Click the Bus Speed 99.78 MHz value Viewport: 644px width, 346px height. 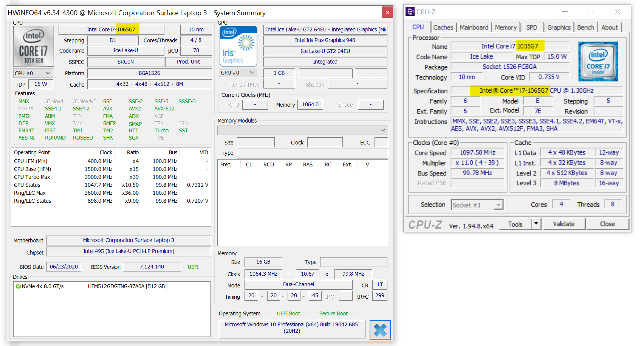[x=478, y=173]
